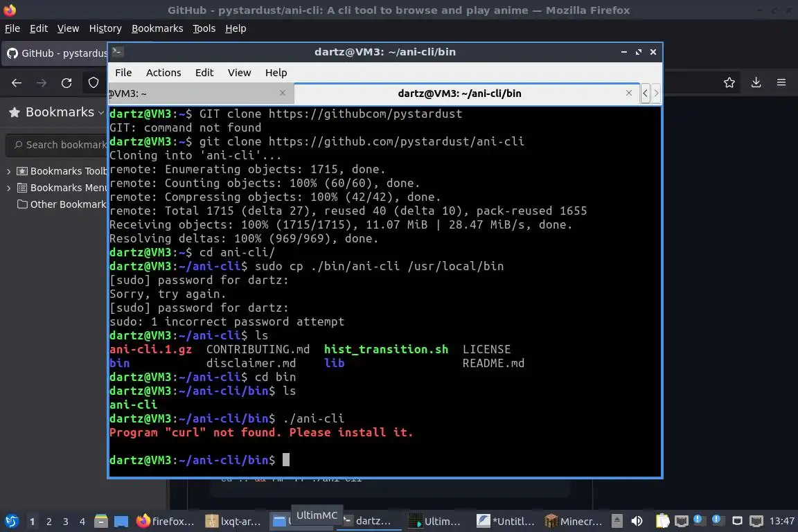Switch to the *Untitled editor taskbar entry
This screenshot has width=798, height=532.
tap(506, 521)
